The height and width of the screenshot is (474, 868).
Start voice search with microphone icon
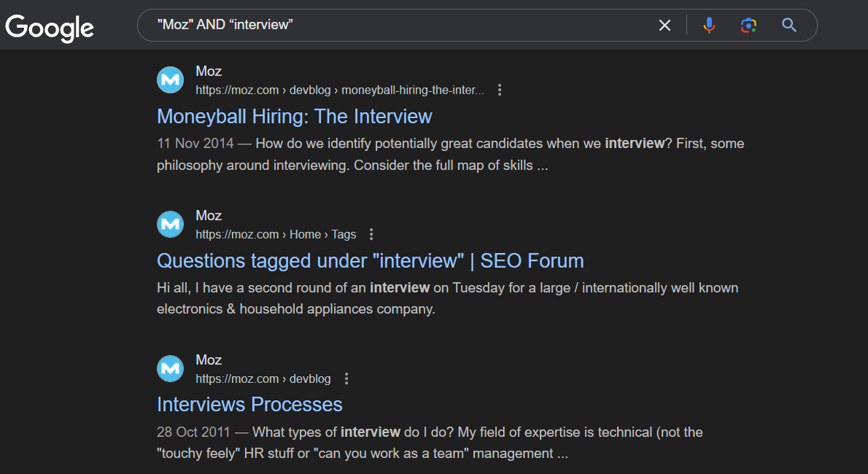pyautogui.click(x=709, y=25)
